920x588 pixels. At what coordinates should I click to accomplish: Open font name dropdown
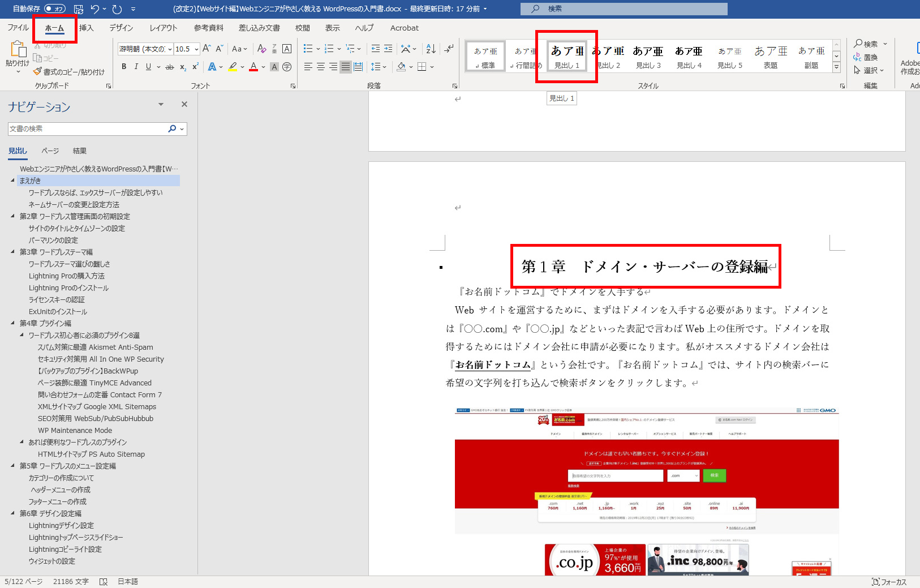[x=170, y=49]
